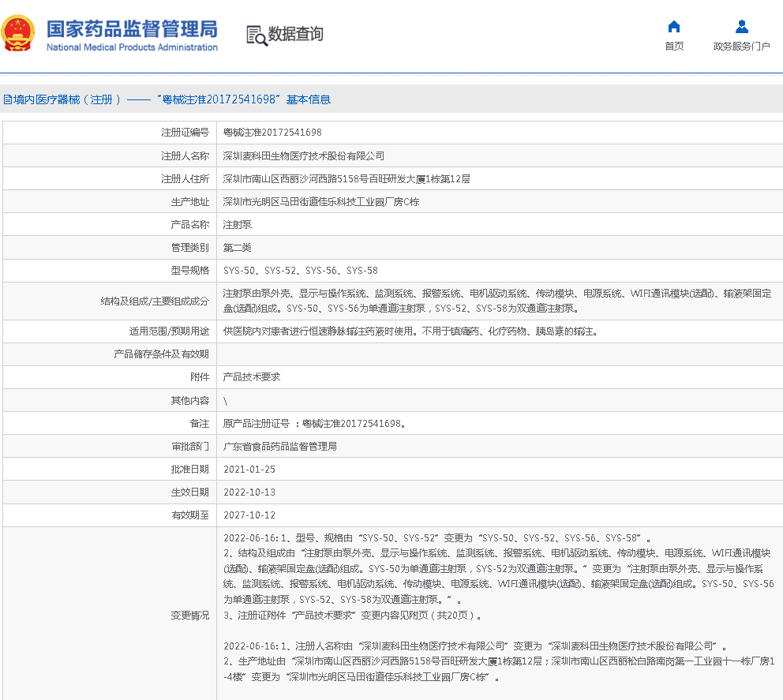
Task: Click the expiry date 2027-10-12
Action: [x=249, y=515]
